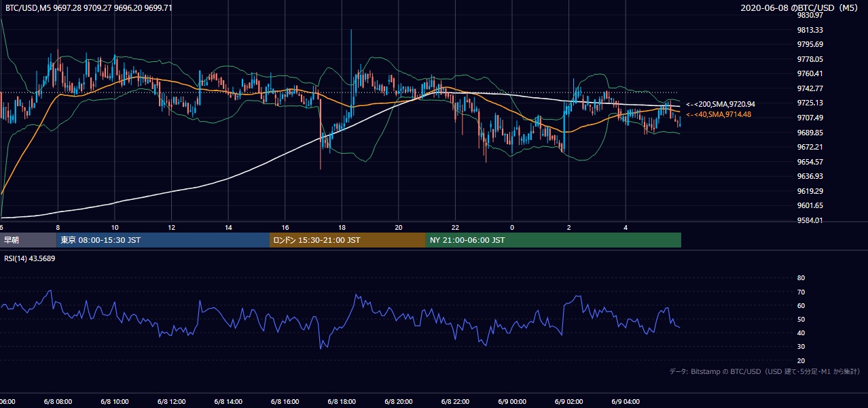The width and height of the screenshot is (868, 408).
Task: Click hour label 14 on price chart axis
Action: tap(229, 227)
